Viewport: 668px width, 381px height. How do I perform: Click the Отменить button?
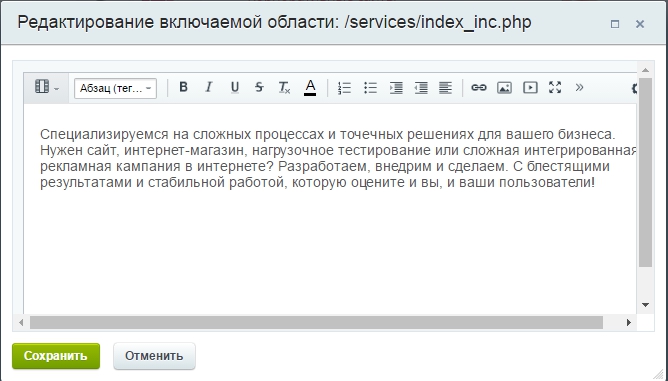click(154, 356)
